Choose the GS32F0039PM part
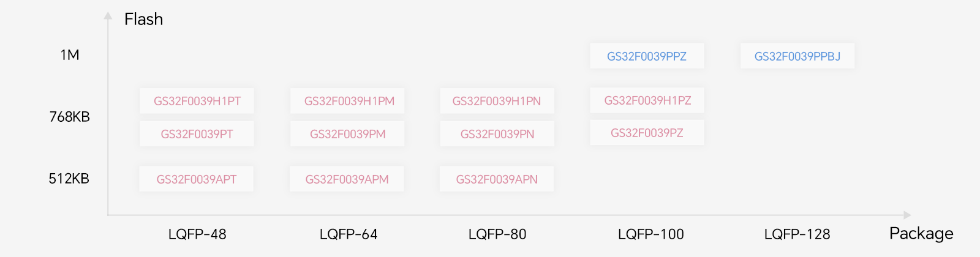980x257 pixels. [x=347, y=134]
